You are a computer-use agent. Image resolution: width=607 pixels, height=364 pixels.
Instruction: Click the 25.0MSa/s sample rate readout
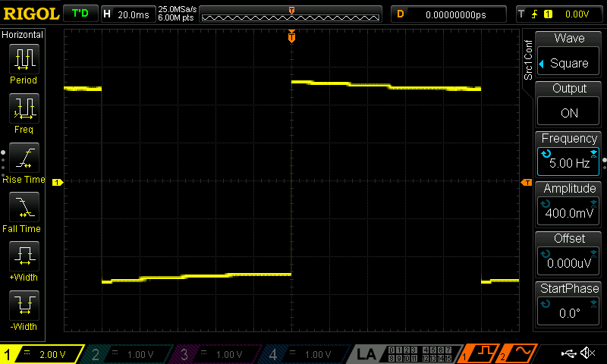point(178,9)
